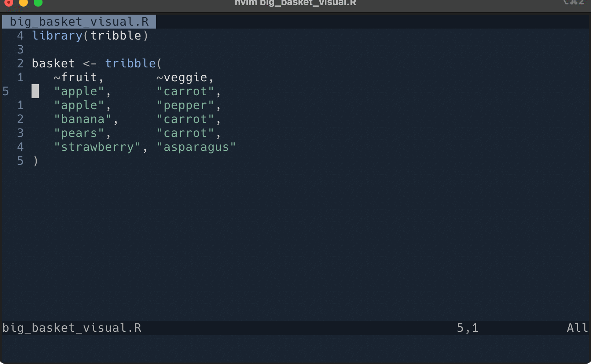Select the big_basket_visual.R tab in tabline
Image resolution: width=591 pixels, height=364 pixels.
click(x=79, y=22)
